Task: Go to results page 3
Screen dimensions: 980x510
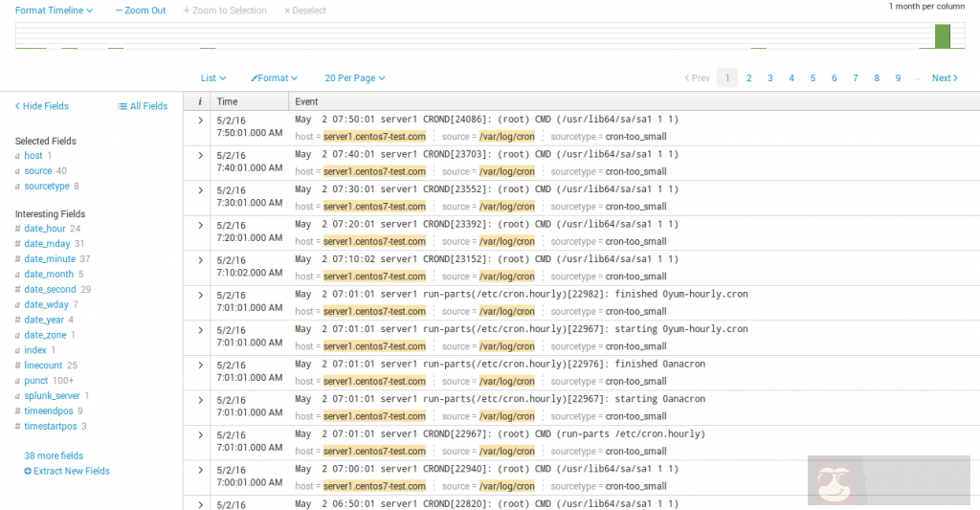Action: coord(770,78)
